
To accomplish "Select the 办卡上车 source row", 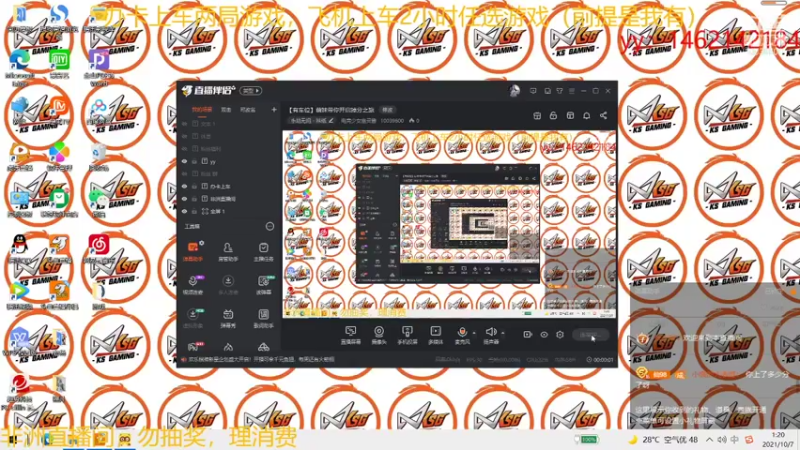I will [229, 186].
